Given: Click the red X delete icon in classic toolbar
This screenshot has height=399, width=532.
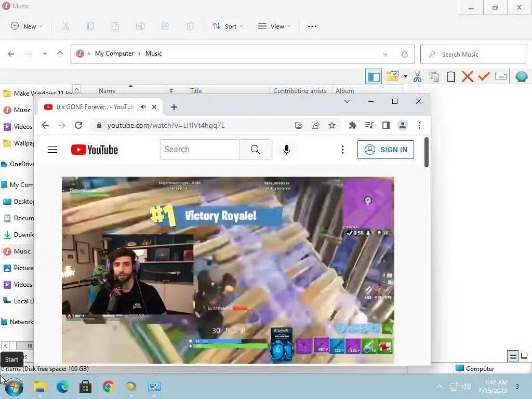Looking at the screenshot, I should tap(467, 77).
